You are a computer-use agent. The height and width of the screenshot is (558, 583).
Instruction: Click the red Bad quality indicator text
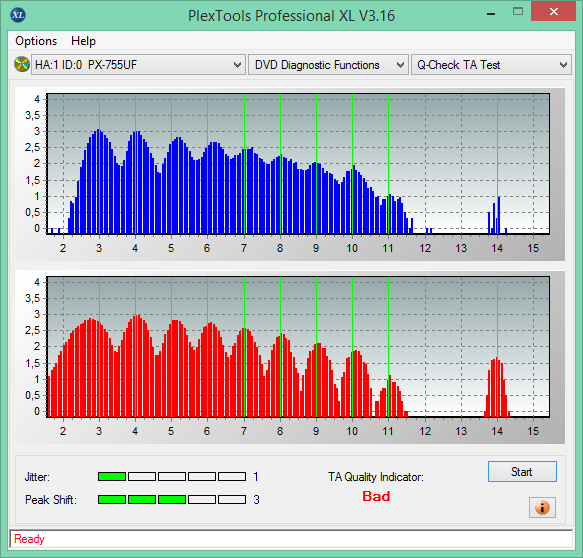click(376, 496)
